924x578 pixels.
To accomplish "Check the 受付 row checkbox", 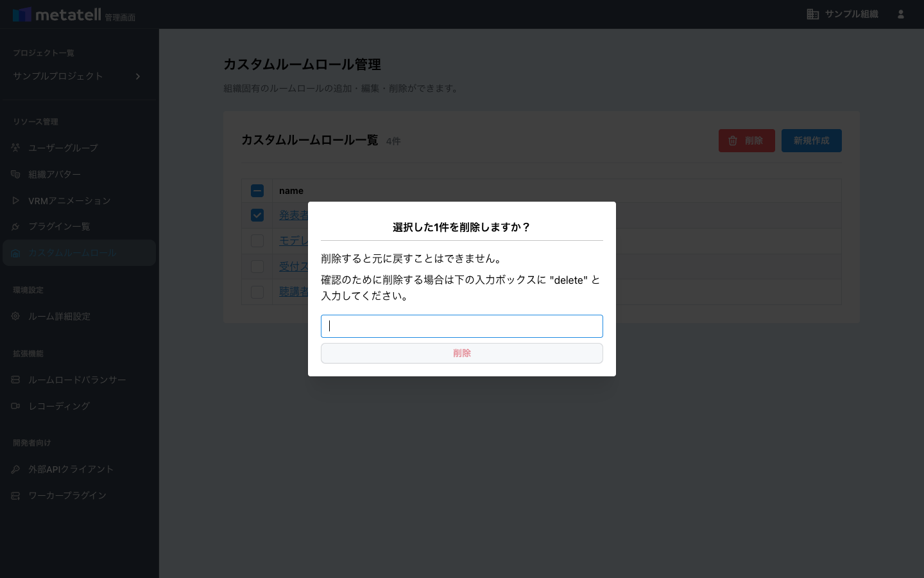I will pyautogui.click(x=257, y=267).
